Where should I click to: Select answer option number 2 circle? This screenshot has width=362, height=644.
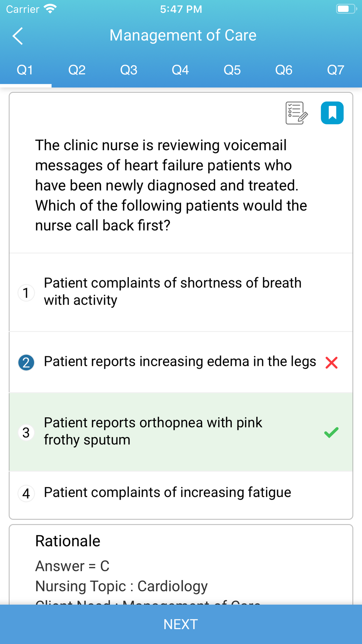(26, 363)
